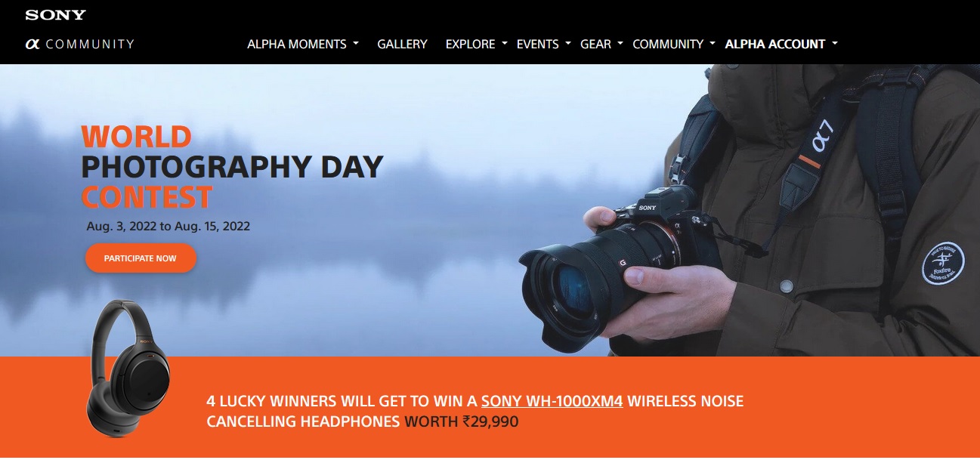Click the World Photography Day Contest heading
The width and height of the screenshot is (980, 460).
pyautogui.click(x=232, y=167)
